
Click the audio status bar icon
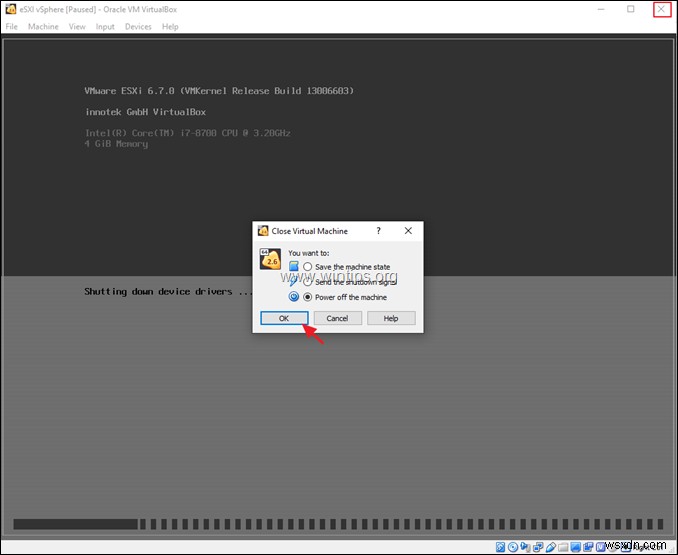click(525, 547)
